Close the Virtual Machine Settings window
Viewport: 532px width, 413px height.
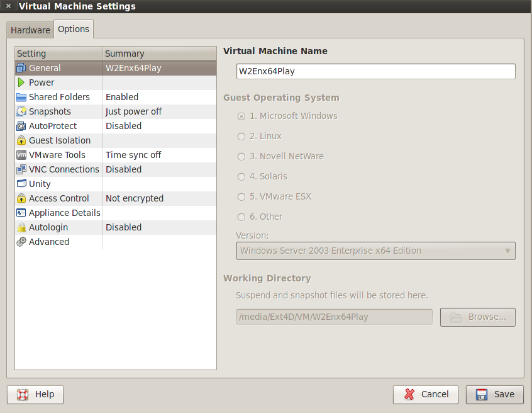tap(8, 6)
